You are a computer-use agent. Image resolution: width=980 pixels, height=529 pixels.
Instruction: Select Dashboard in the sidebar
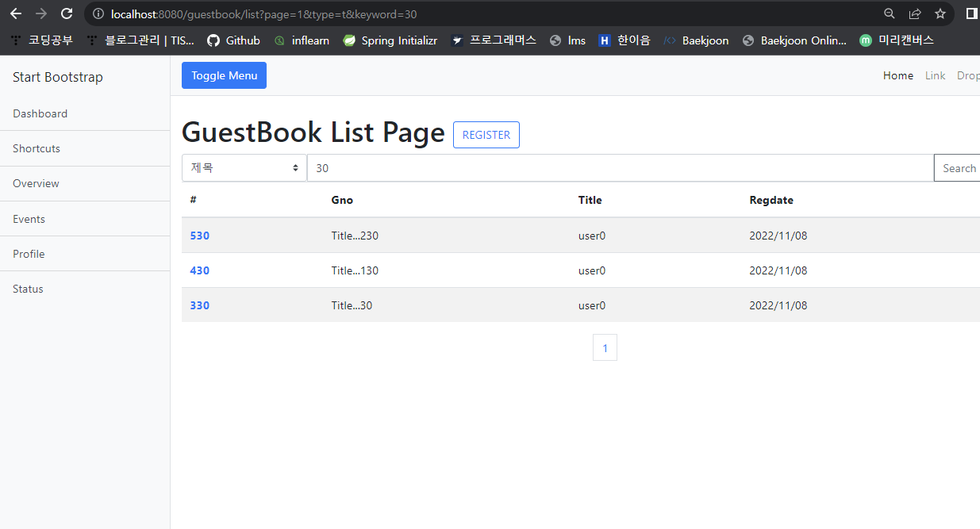85,113
